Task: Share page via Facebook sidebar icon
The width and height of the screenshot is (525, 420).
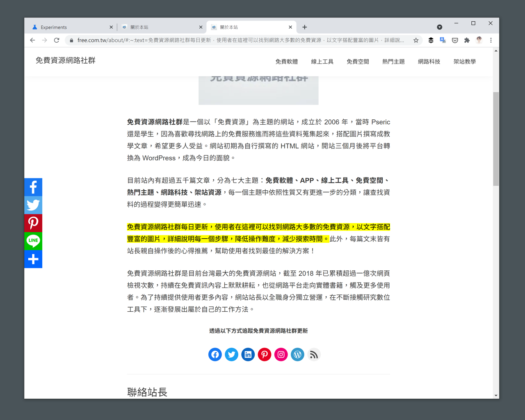Action: click(33, 187)
